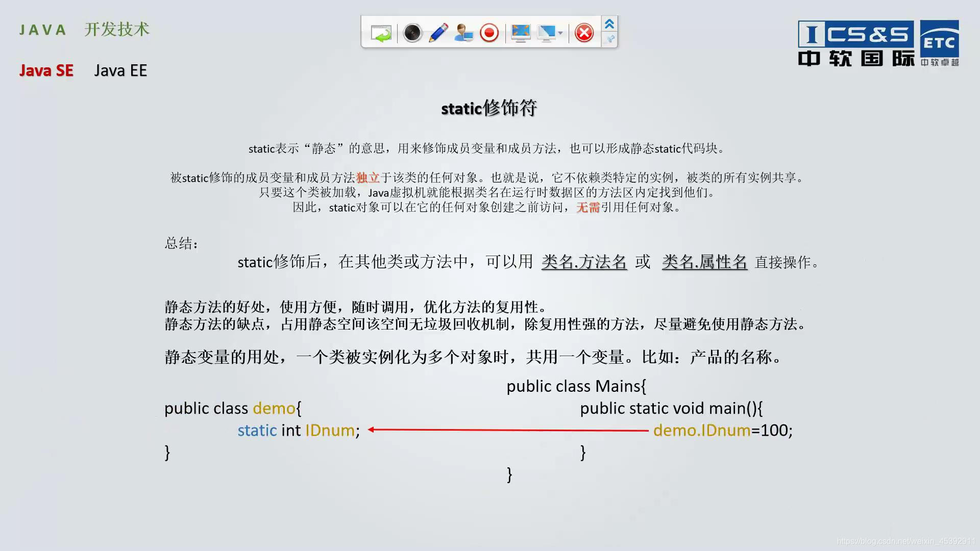This screenshot has width=980, height=551.
Task: Click the full-screen monitor icon with arrows
Action: click(x=521, y=33)
